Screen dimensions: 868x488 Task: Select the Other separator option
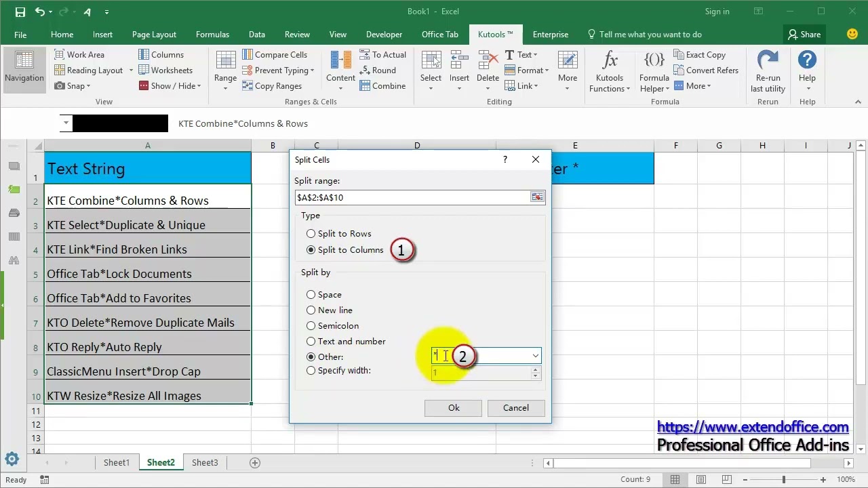[x=324, y=357]
